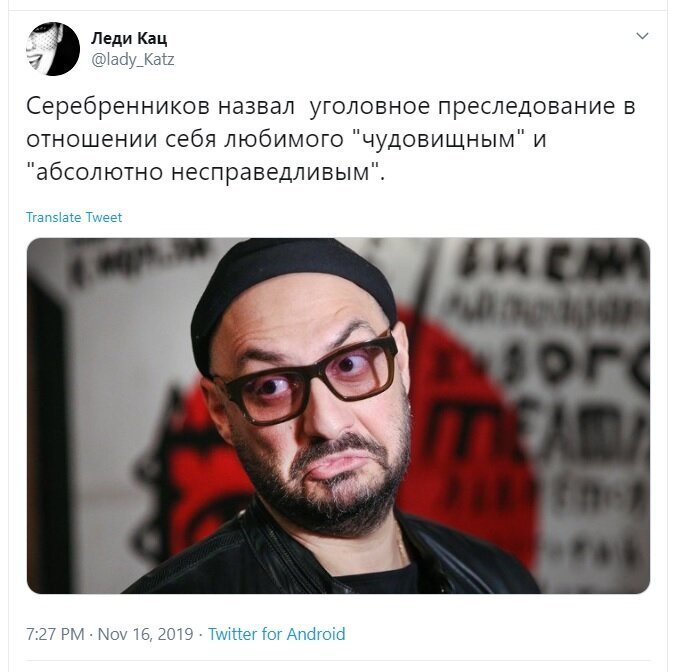
Task: Click the display name Леди Кац
Action: click(x=129, y=38)
